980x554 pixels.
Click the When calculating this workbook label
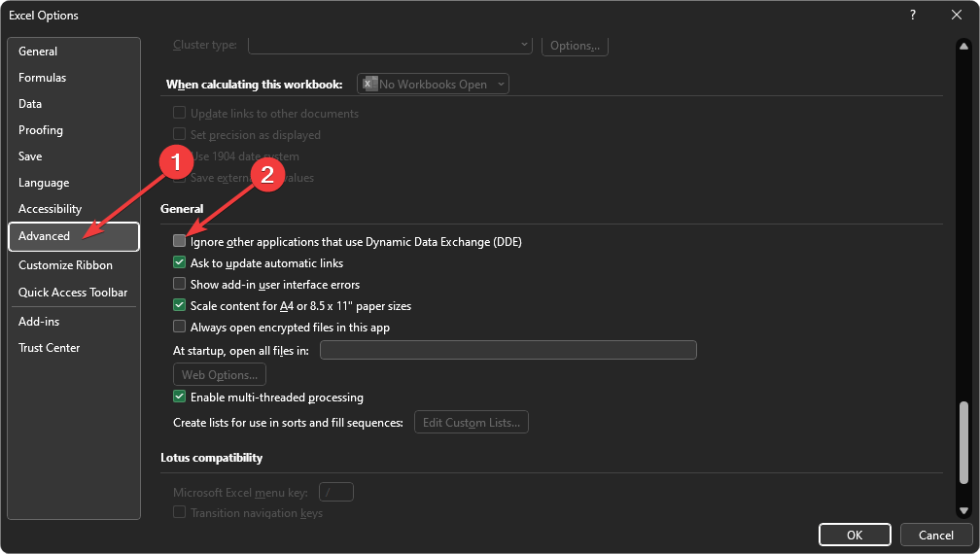coord(255,85)
